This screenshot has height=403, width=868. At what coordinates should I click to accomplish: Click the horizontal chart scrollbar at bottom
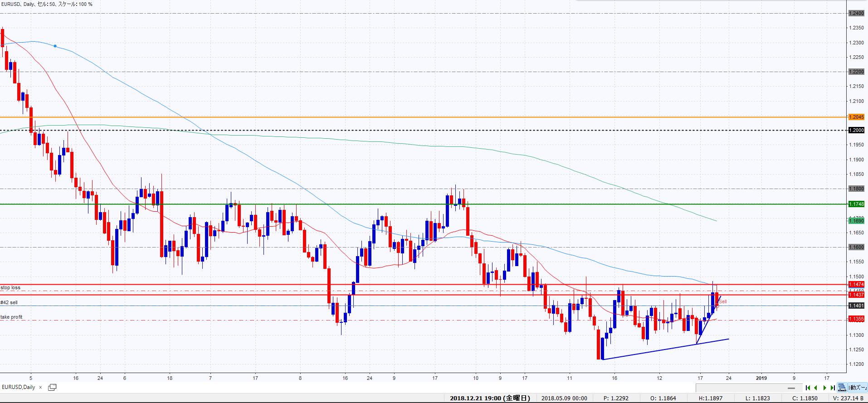748,388
